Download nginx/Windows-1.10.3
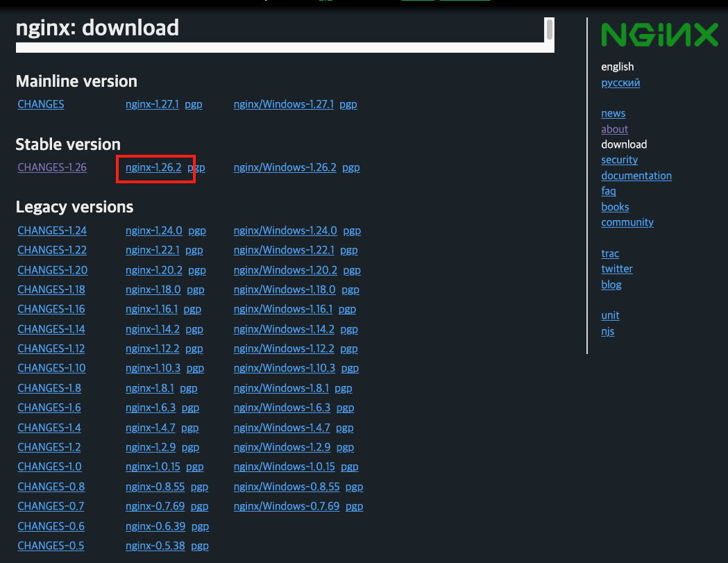 point(285,368)
